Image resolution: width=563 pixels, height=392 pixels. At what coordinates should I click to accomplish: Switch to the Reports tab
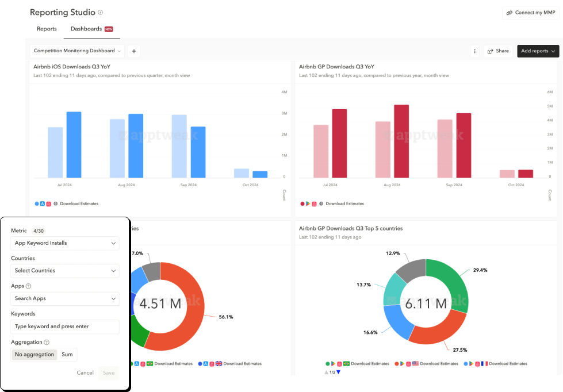(x=47, y=29)
